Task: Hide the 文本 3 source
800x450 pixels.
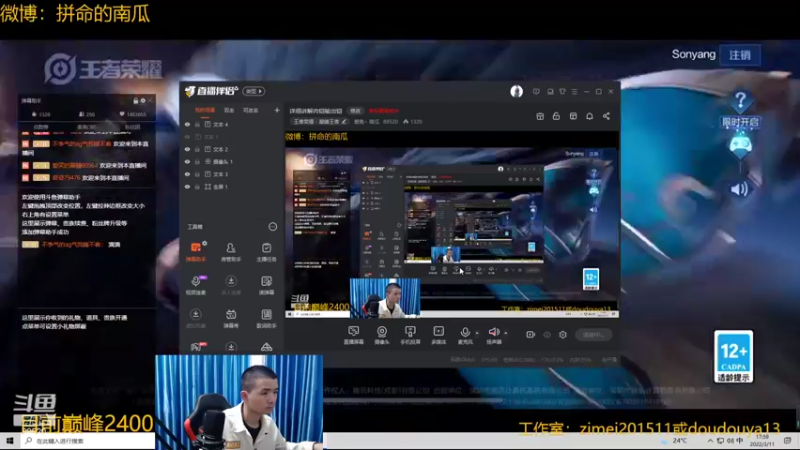Action: click(x=187, y=174)
